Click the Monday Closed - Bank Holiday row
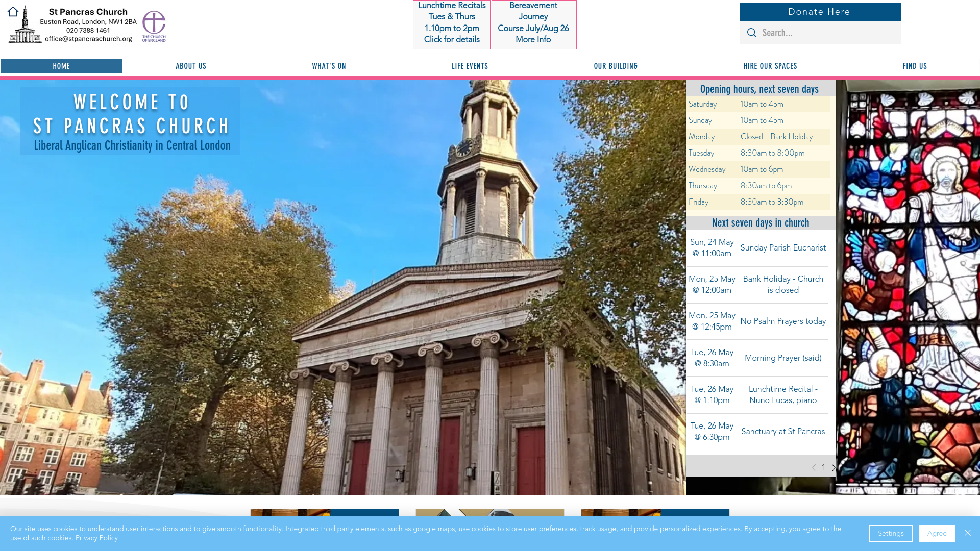 [758, 137]
